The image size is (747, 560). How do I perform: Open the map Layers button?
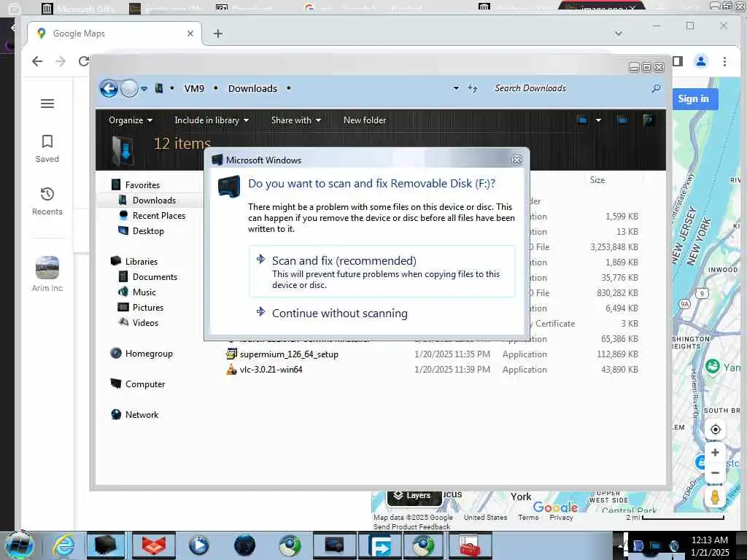click(413, 496)
